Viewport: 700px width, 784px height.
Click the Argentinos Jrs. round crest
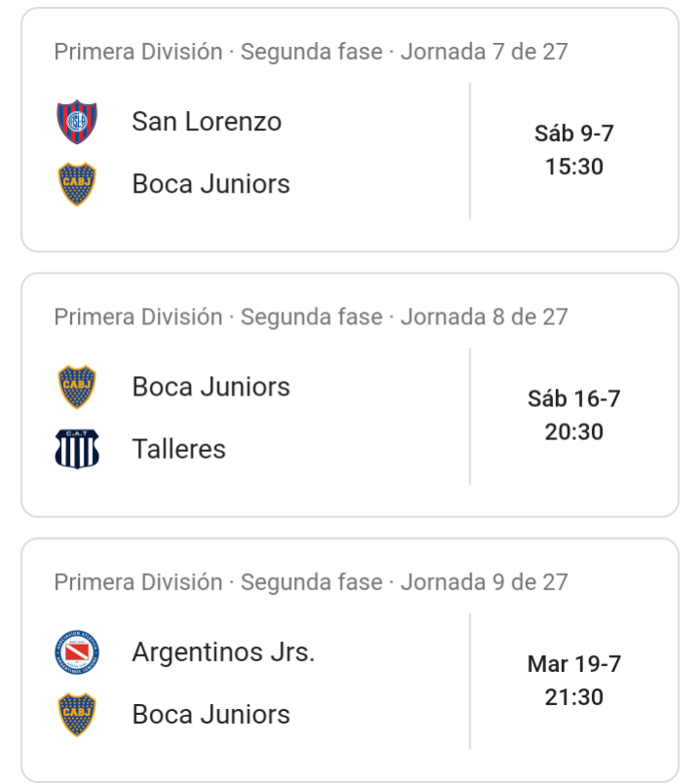pos(77,652)
